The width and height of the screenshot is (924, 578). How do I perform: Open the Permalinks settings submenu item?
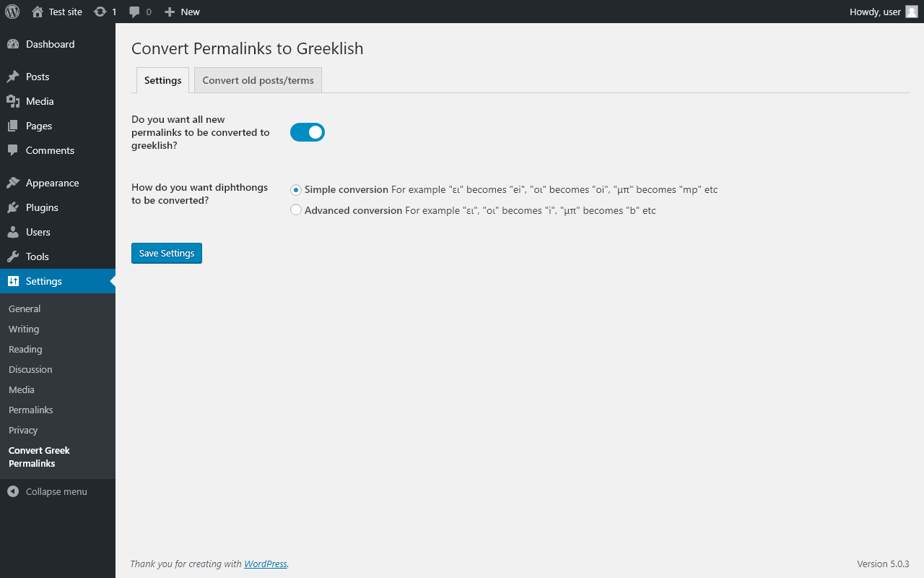[31, 410]
